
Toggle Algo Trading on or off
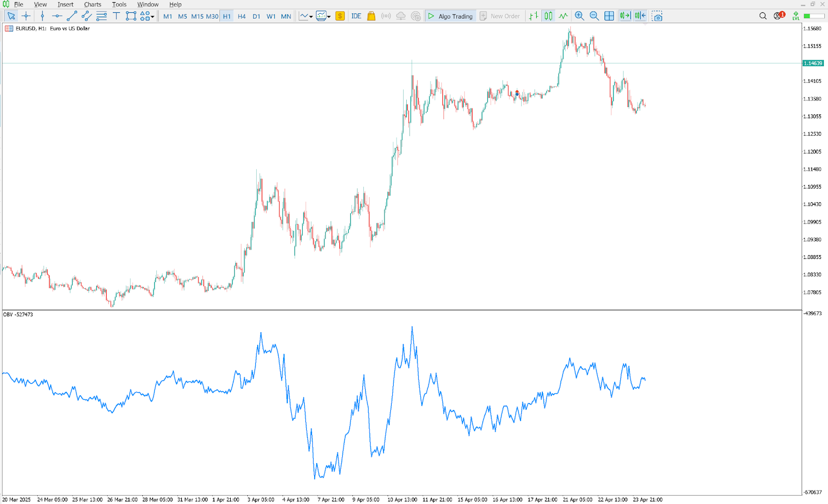tap(450, 16)
